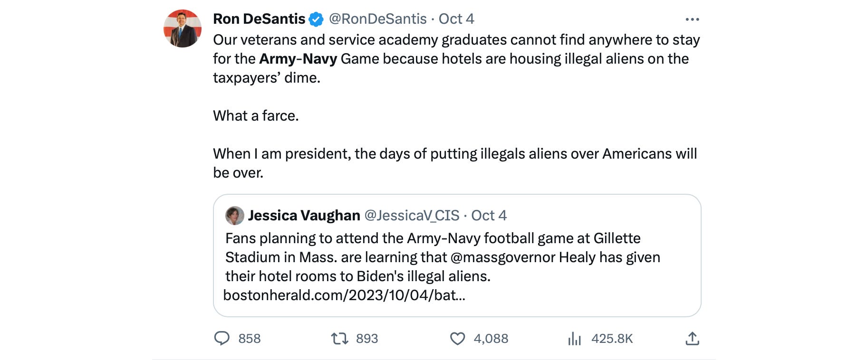Open the view analytics bar chart icon
Screen dimensions: 868x360
[574, 338]
